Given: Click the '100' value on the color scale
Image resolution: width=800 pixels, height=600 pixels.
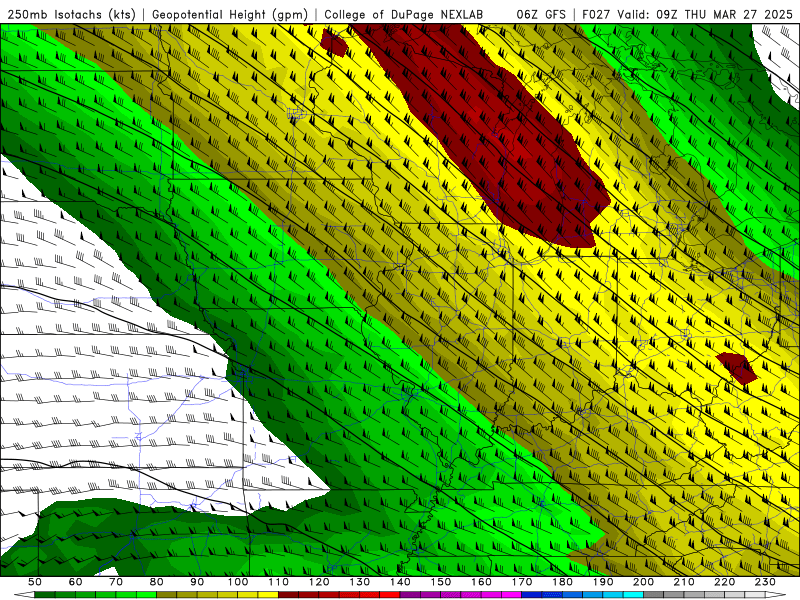Looking at the screenshot, I should coord(238,582).
